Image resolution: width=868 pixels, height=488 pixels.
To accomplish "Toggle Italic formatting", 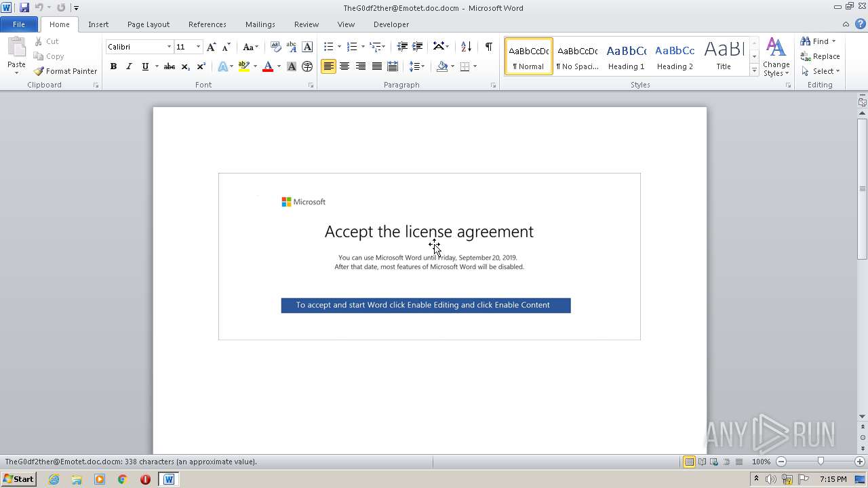I will pyautogui.click(x=129, y=66).
